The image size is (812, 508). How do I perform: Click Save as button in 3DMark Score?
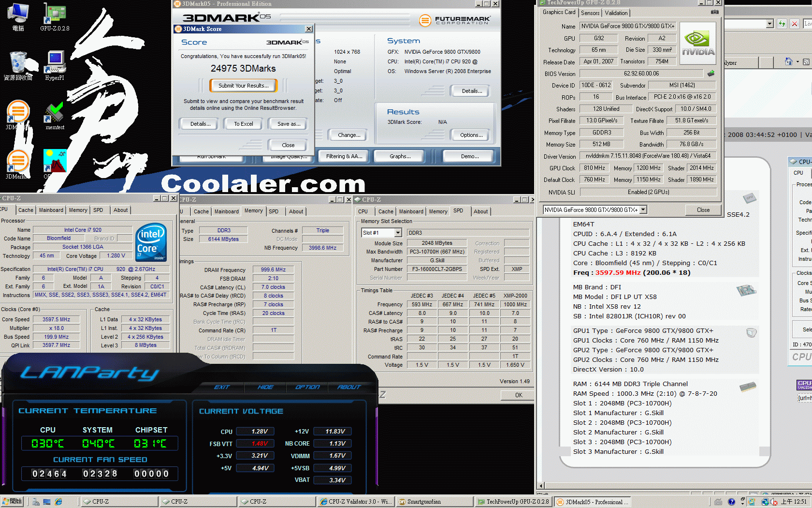pyautogui.click(x=289, y=124)
